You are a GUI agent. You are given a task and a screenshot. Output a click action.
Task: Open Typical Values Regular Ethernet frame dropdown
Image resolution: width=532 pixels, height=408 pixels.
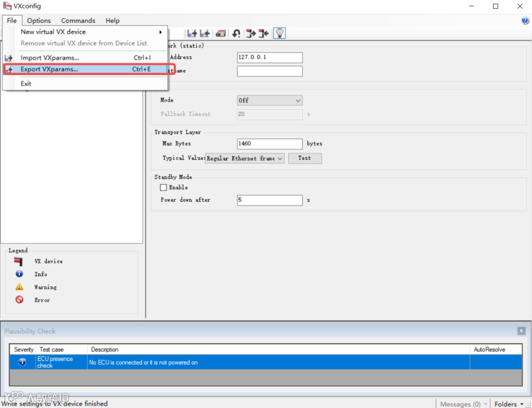[245, 158]
